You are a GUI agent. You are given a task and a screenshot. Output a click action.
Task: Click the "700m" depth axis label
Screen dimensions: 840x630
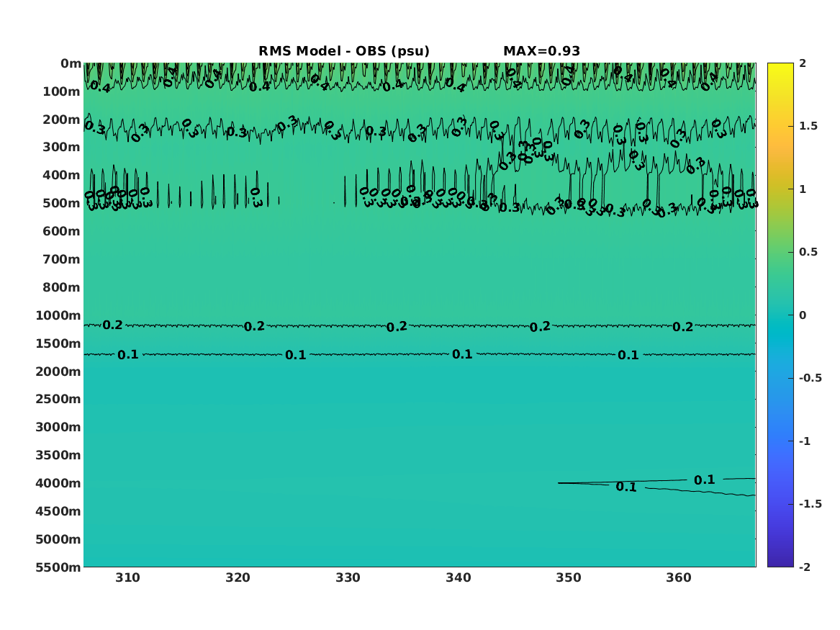[62, 259]
